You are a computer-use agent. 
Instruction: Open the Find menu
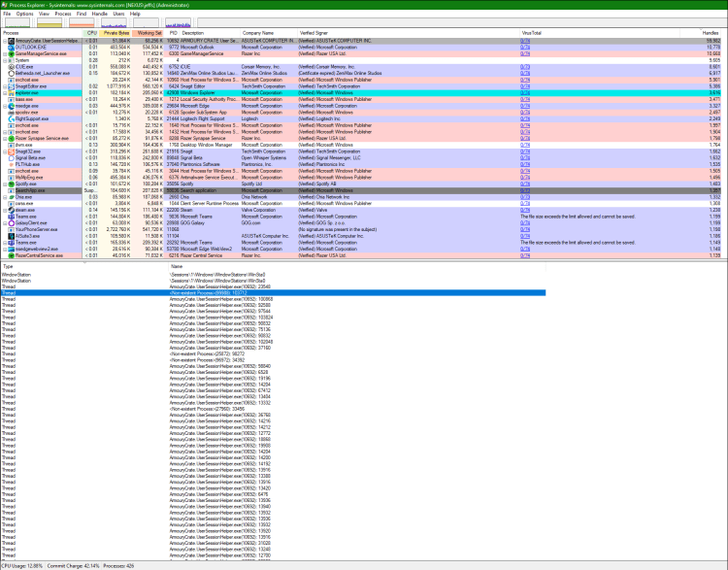click(82, 14)
